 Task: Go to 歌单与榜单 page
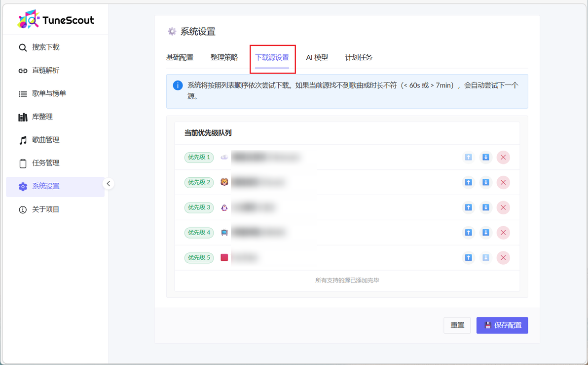coord(55,93)
